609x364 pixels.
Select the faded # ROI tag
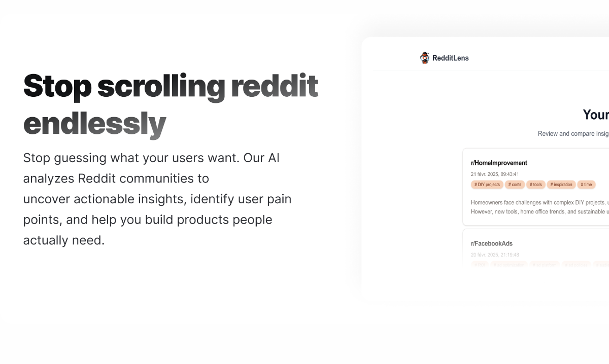pos(480,265)
